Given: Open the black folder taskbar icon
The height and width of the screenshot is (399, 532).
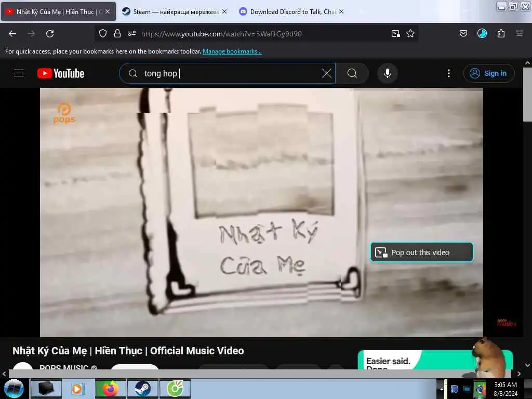Looking at the screenshot, I should [x=46, y=389].
